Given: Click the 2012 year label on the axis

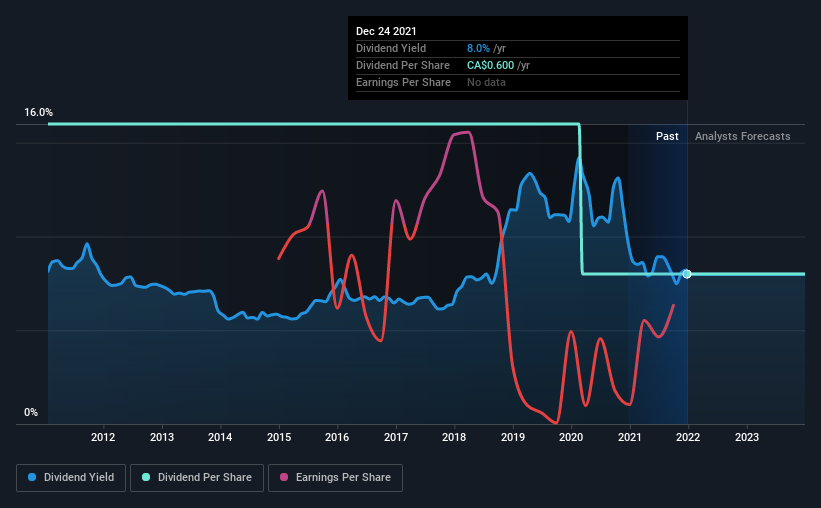Looking at the screenshot, I should (103, 437).
